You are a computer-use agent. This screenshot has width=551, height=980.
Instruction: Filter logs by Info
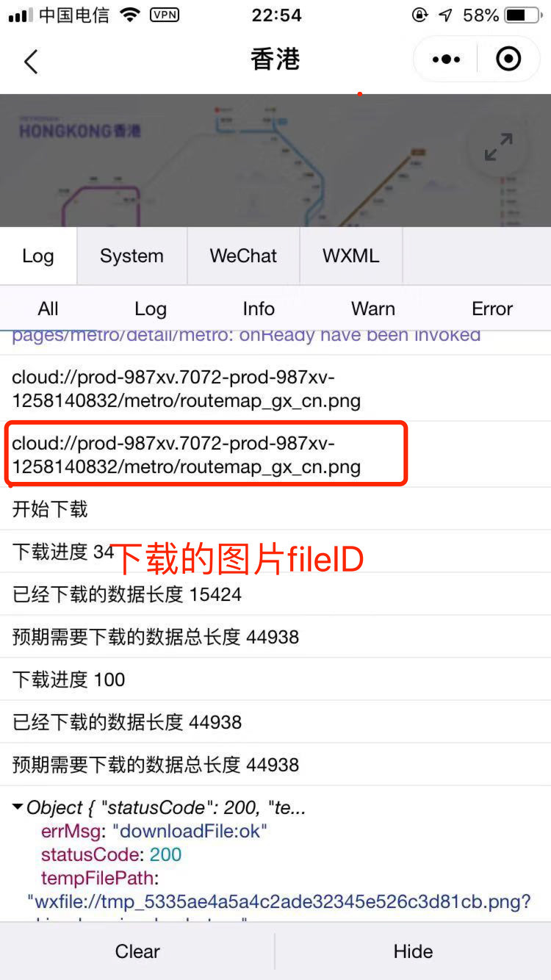[259, 309]
